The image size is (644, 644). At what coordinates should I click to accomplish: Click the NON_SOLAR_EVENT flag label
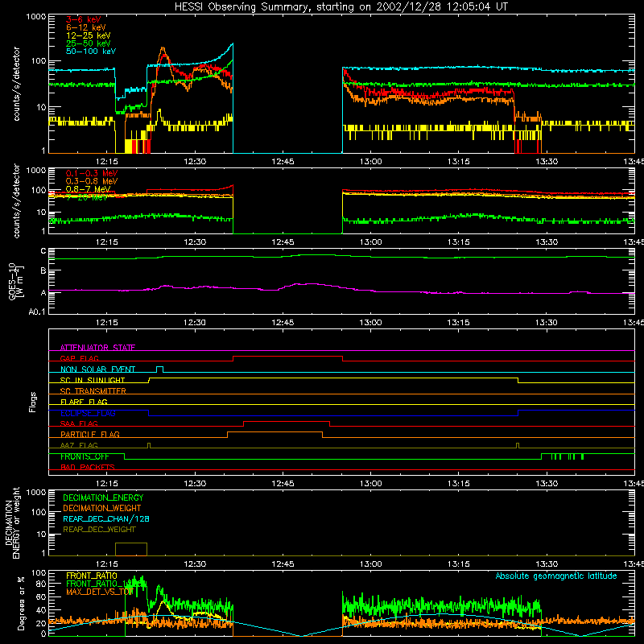[97, 369]
